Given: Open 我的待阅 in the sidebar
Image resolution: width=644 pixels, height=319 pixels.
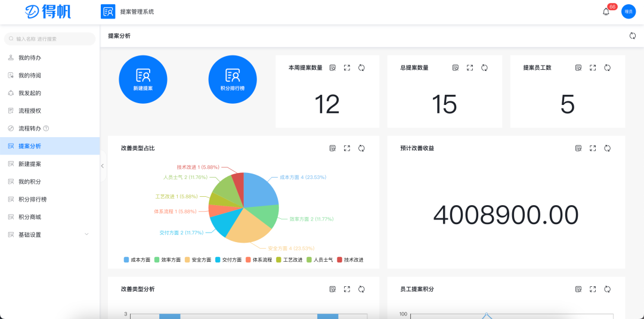Looking at the screenshot, I should coord(49,76).
